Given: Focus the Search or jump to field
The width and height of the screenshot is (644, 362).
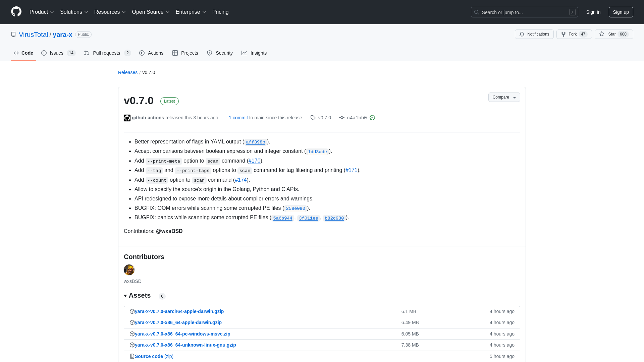Looking at the screenshot, I should pos(525,12).
